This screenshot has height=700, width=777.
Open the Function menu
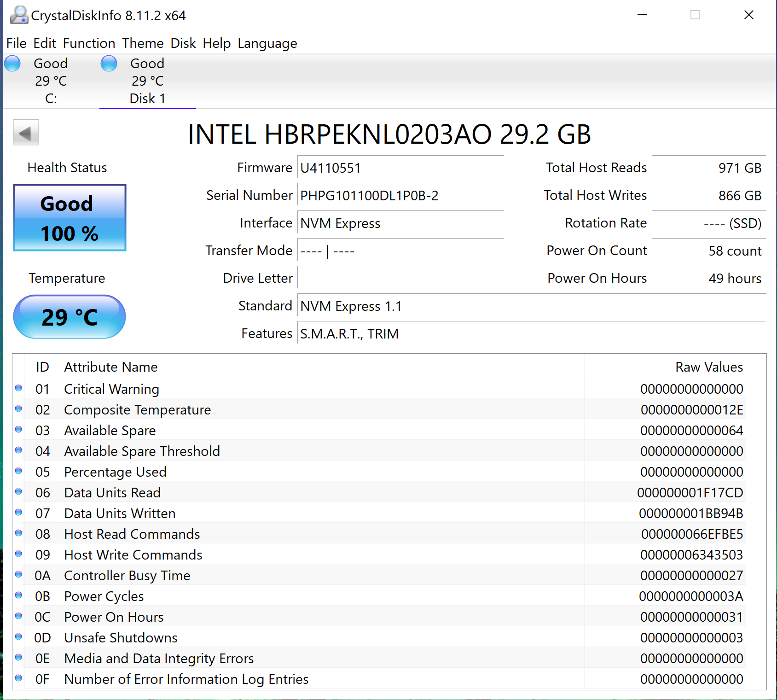[x=89, y=43]
